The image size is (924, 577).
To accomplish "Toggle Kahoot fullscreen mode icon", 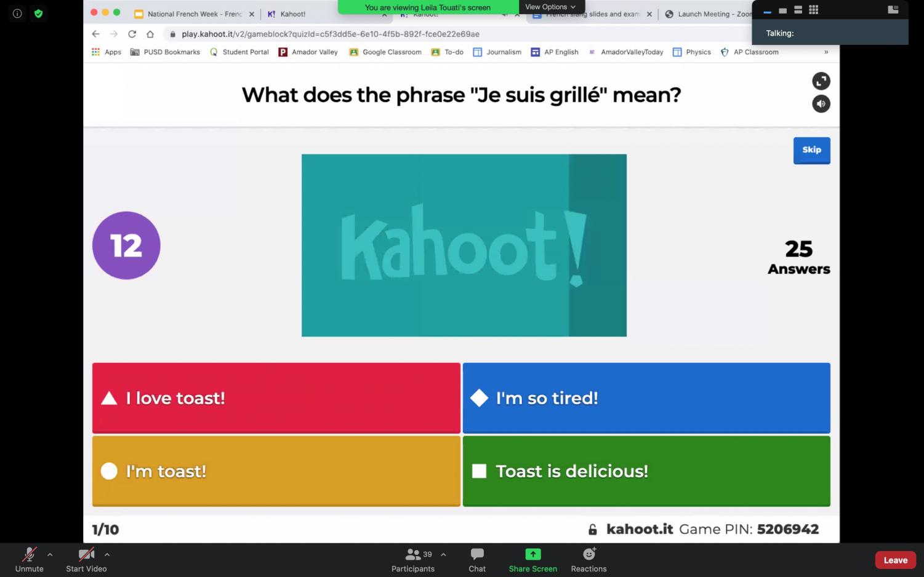I will [821, 81].
